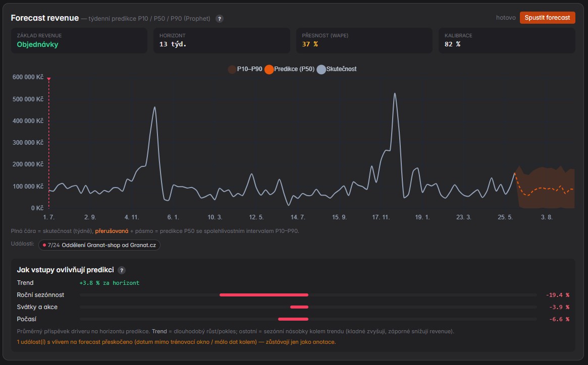Click red dot in 7/24 event chip

[44, 245]
